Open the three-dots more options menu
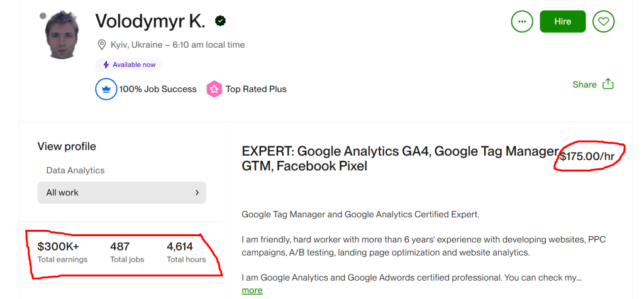644x299 pixels. [521, 21]
